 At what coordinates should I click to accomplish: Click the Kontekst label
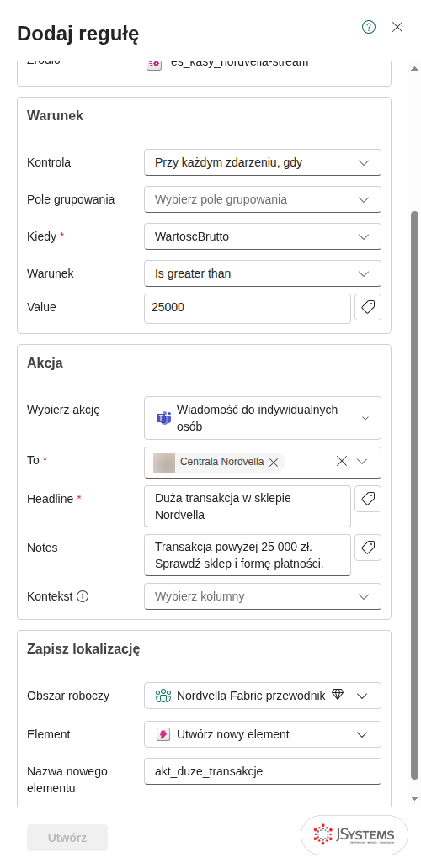click(50, 596)
